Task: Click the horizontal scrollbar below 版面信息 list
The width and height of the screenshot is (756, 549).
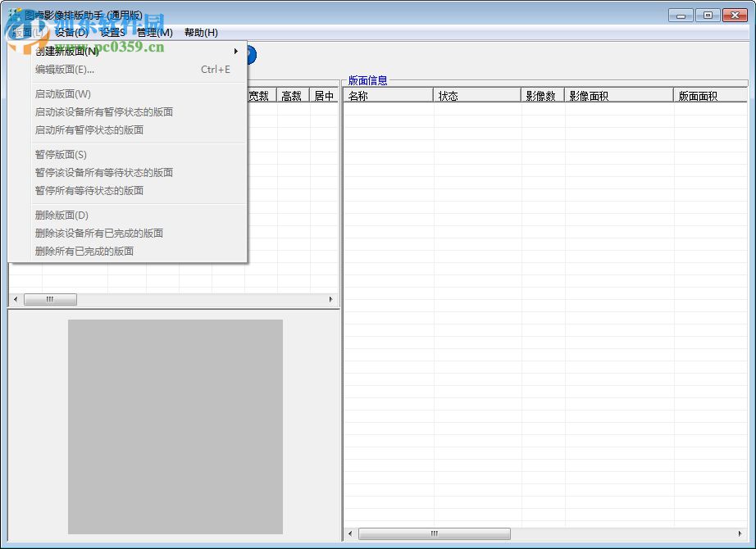Action: 435,533
